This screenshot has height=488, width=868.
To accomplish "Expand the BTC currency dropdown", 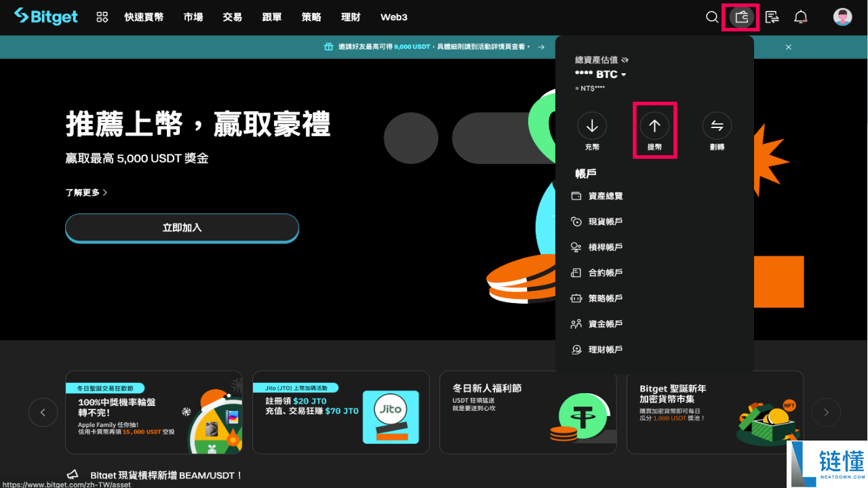I will 623,75.
